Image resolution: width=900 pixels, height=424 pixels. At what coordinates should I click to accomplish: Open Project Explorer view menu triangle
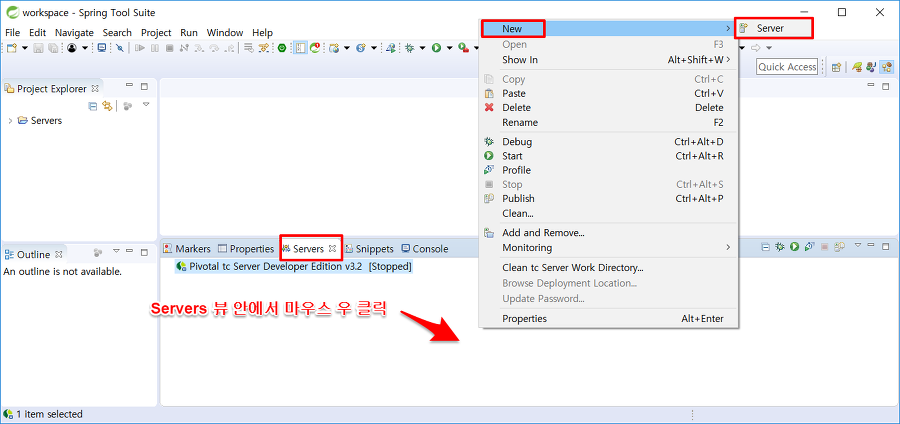(146, 104)
